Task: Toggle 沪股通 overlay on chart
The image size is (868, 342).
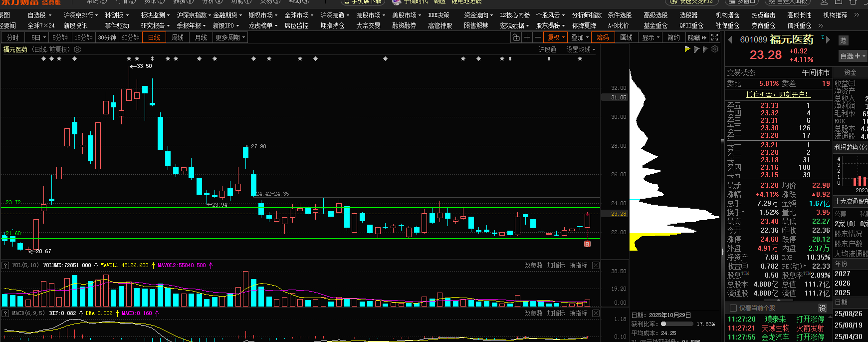Action: point(547,49)
